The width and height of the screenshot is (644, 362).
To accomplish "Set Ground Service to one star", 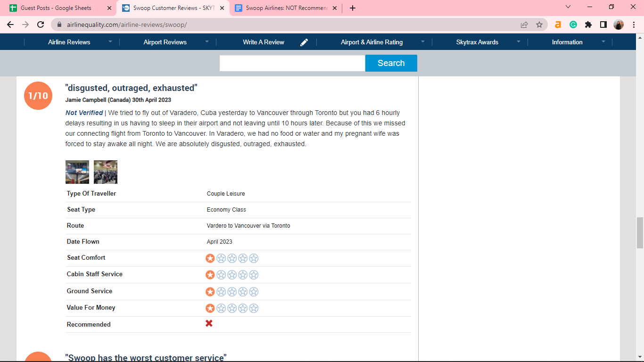I will (x=210, y=292).
